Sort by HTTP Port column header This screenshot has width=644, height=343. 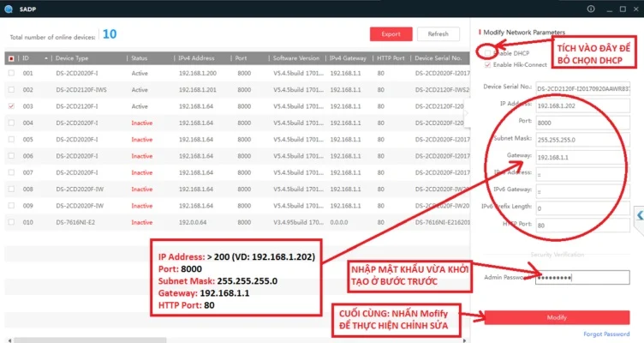391,58
